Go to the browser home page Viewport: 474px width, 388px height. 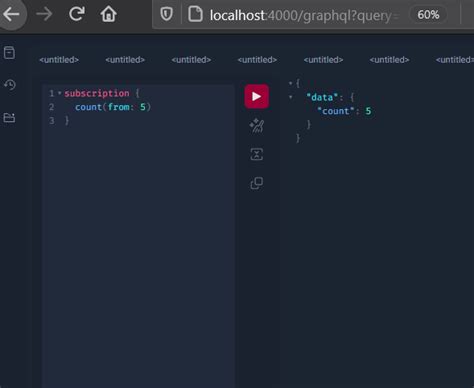[108, 14]
